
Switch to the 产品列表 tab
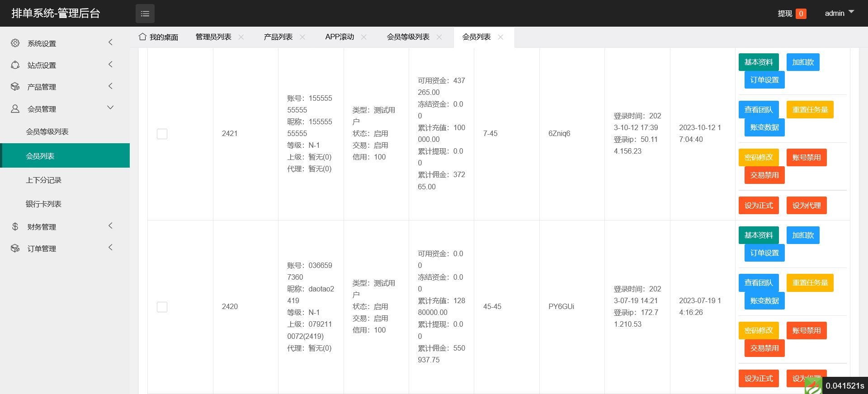278,37
